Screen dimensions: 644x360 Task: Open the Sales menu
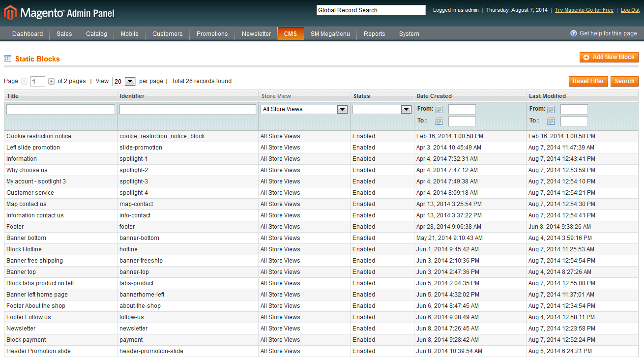(64, 34)
